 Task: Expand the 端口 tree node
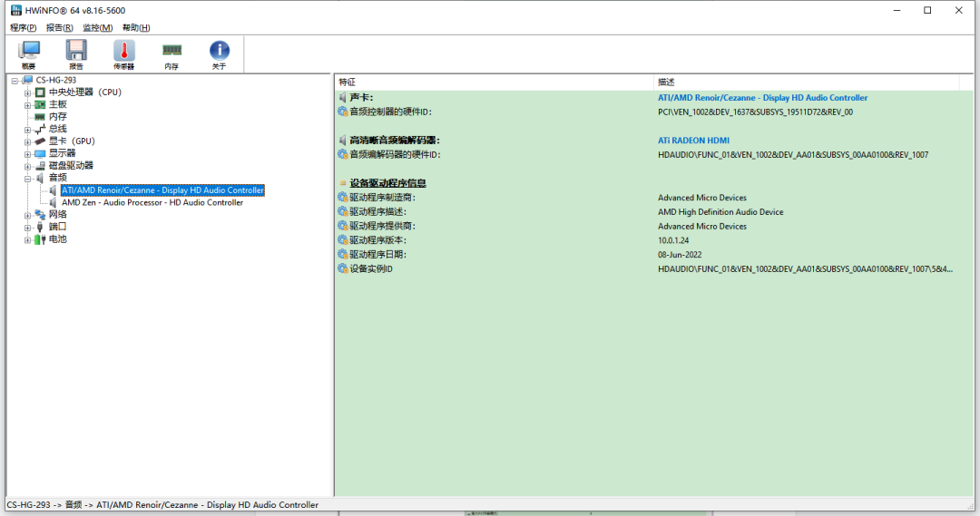coord(27,228)
